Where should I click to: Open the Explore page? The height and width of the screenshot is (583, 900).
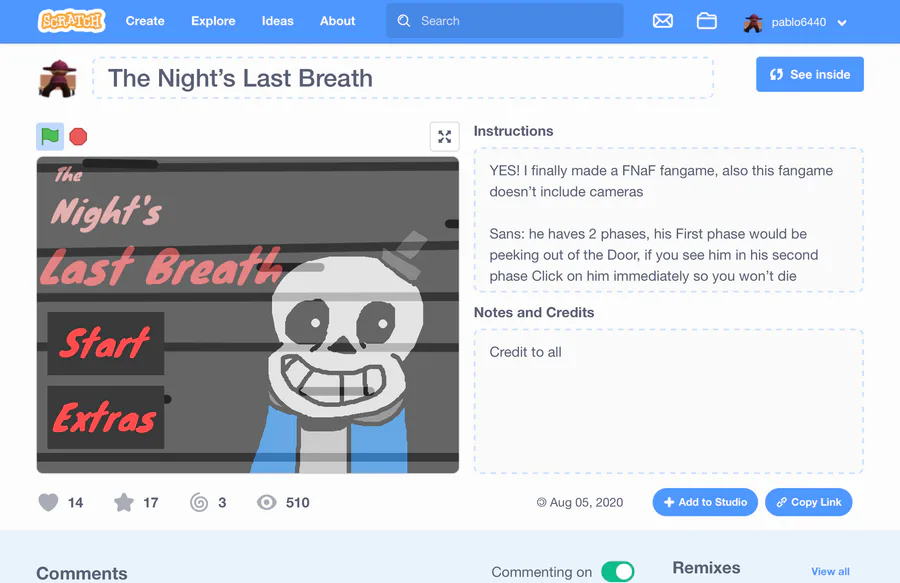[213, 21]
